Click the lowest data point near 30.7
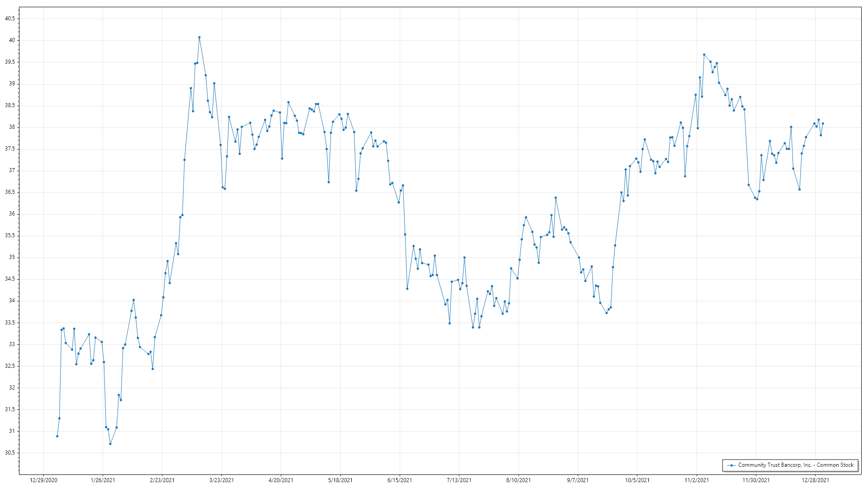The width and height of the screenshot is (868, 488). 110,444
